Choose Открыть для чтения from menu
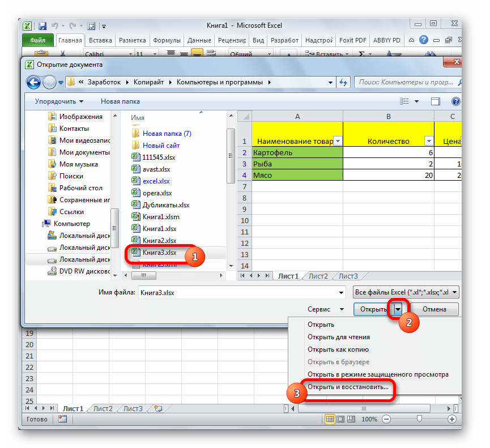Image resolution: width=490 pixels, height=448 pixels. coord(338,337)
